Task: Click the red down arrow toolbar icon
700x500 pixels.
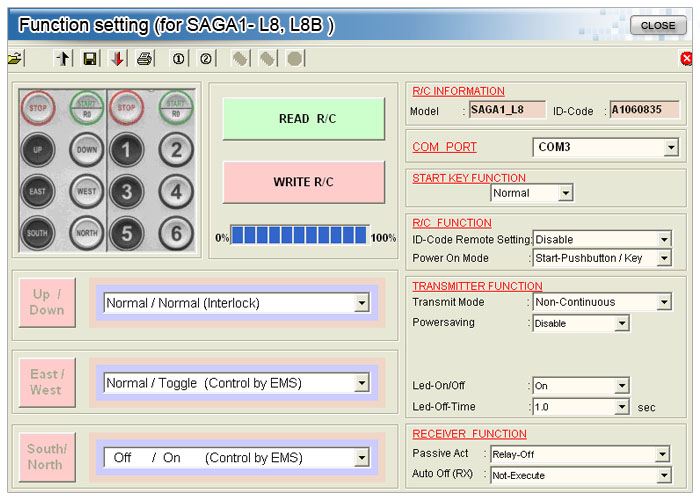Action: pyautogui.click(x=117, y=59)
